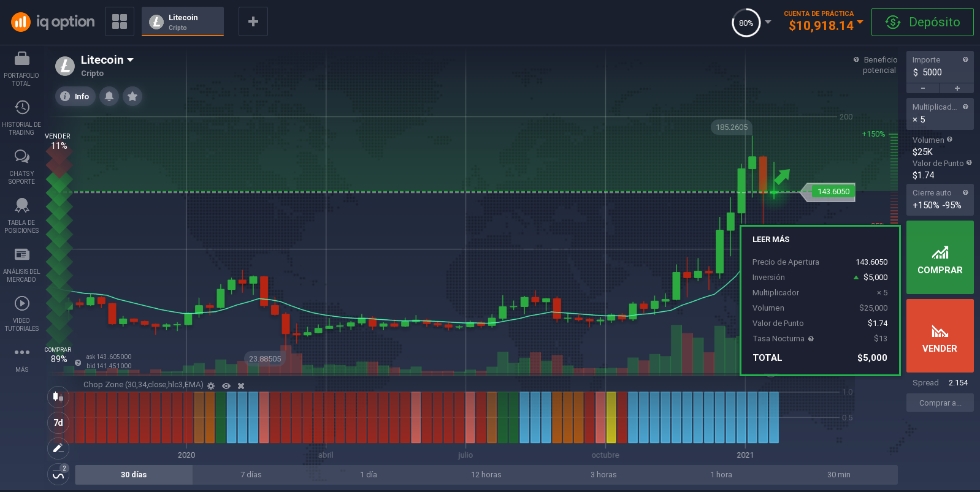The image size is (980, 492).
Task: Open Video Tutoriales
Action: click(x=21, y=312)
